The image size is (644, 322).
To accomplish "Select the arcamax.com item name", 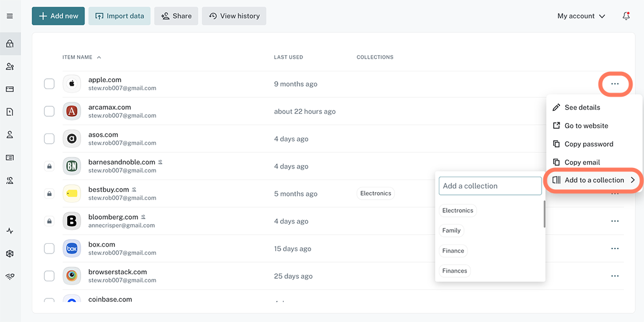I will pos(110,107).
